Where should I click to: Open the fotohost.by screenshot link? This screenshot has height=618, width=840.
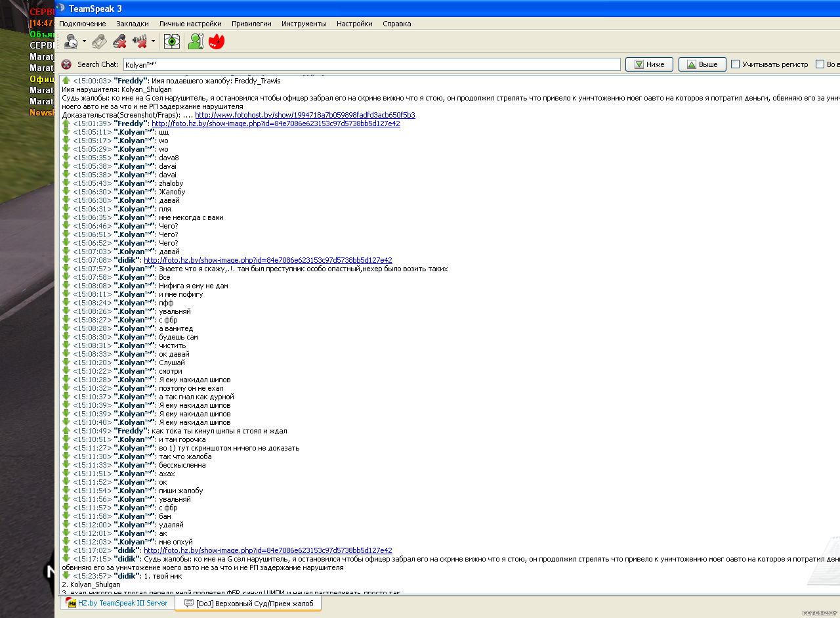305,115
